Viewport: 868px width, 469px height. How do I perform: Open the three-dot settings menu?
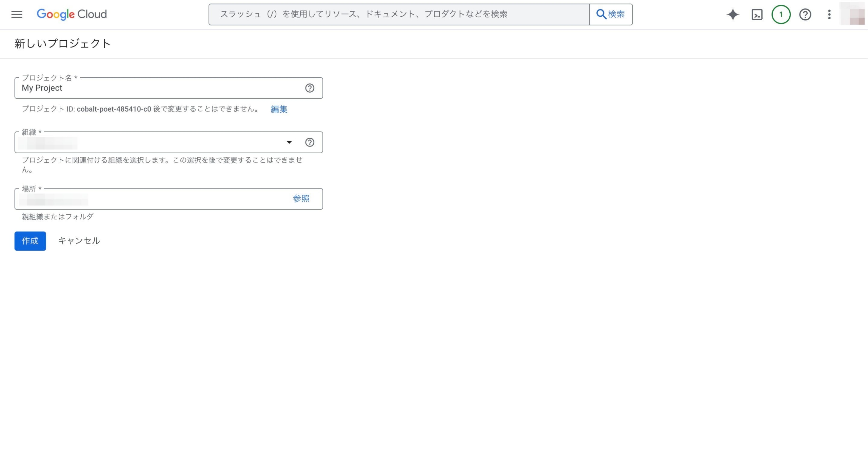(x=829, y=14)
